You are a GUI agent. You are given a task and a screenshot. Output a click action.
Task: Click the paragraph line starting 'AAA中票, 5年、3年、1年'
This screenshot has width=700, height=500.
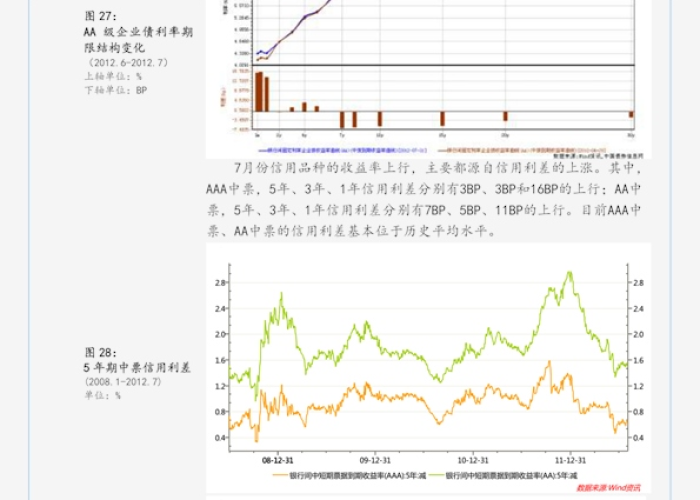[424, 189]
